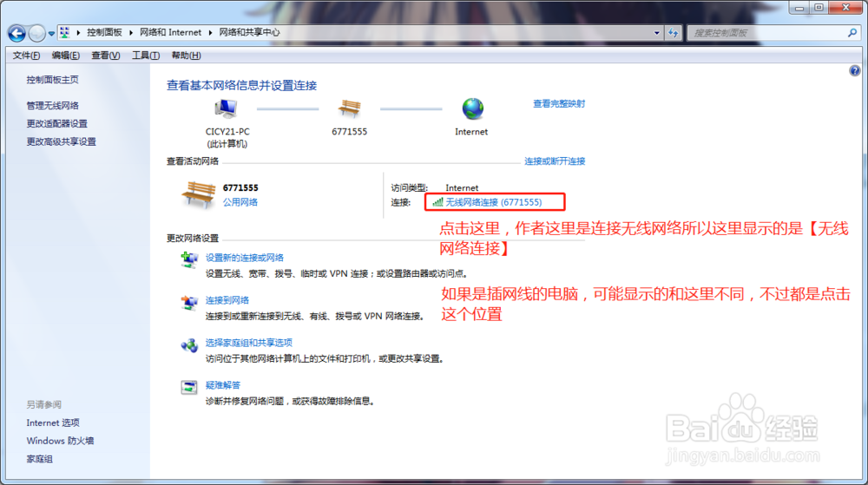Screen dimensions: 868x485
Task: Close the control panel window
Action: [845, 8]
